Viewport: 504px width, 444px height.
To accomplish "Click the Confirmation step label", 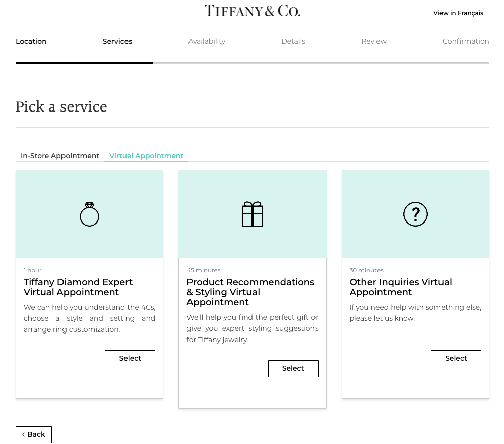I will (x=466, y=41).
